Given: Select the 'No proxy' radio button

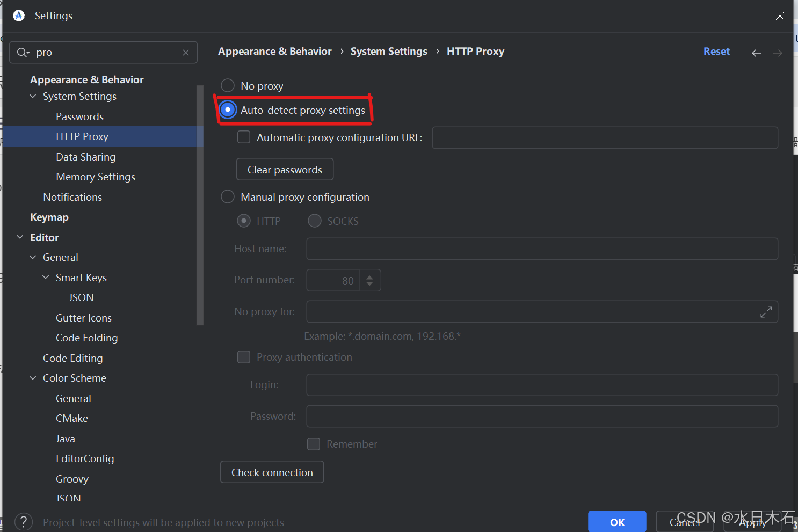Looking at the screenshot, I should 227,85.
